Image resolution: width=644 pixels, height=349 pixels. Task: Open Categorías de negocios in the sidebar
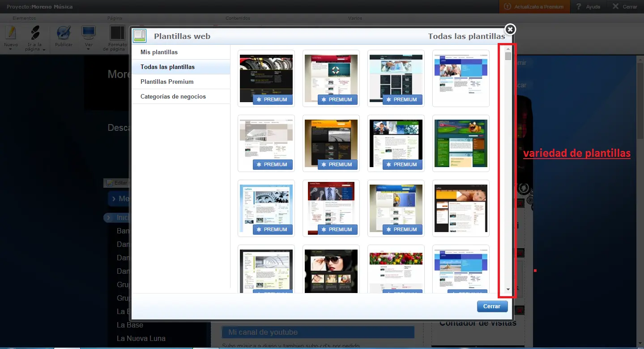[x=181, y=96]
